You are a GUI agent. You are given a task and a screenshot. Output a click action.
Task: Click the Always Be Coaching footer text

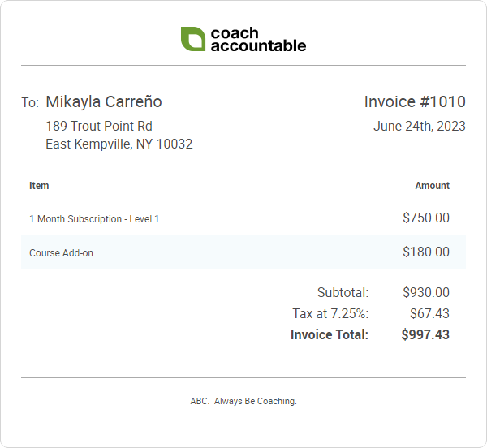(243, 401)
